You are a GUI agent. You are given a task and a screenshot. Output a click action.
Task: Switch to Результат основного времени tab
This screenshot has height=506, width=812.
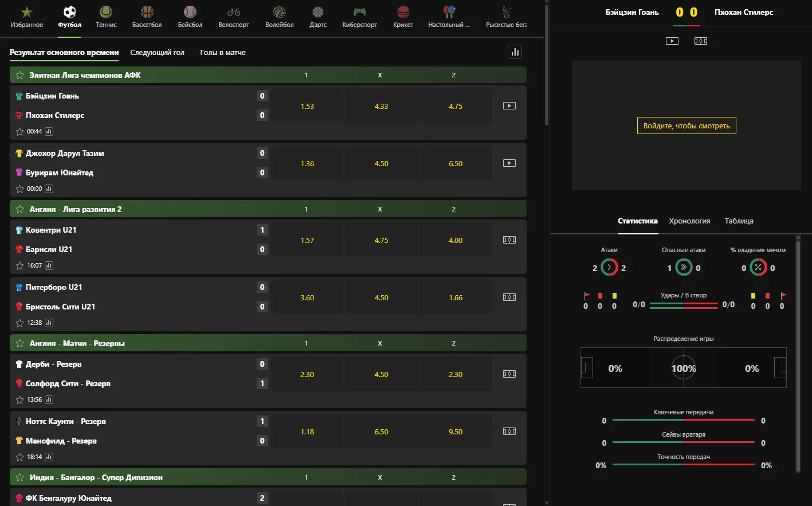point(64,53)
